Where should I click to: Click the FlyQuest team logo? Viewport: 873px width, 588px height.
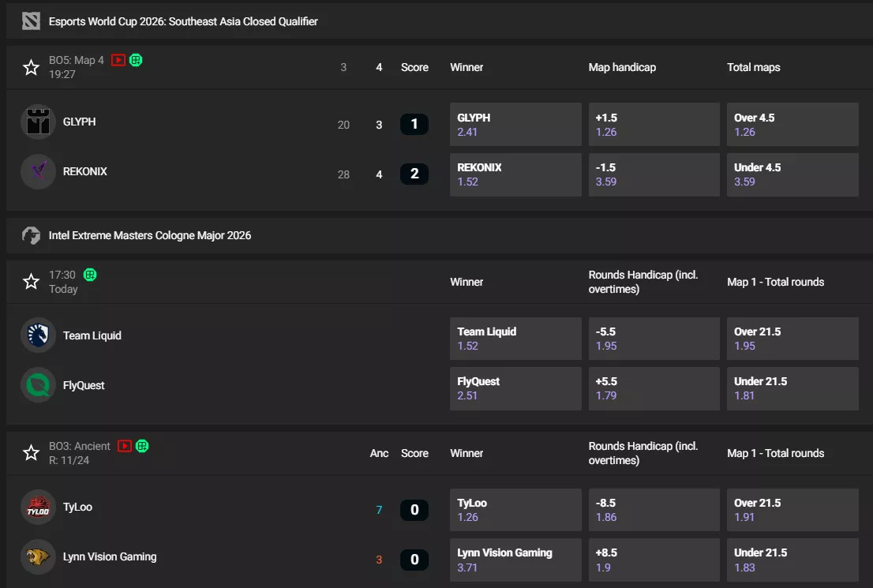click(39, 385)
